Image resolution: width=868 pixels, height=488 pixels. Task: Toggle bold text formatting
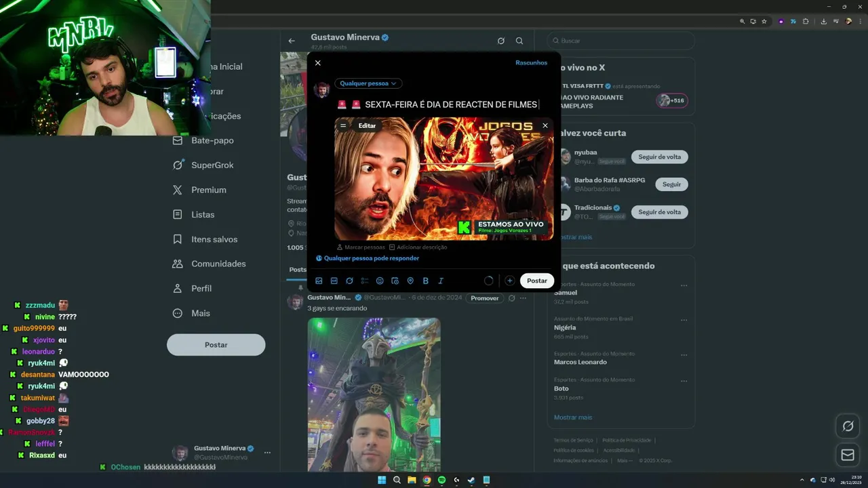(x=426, y=281)
